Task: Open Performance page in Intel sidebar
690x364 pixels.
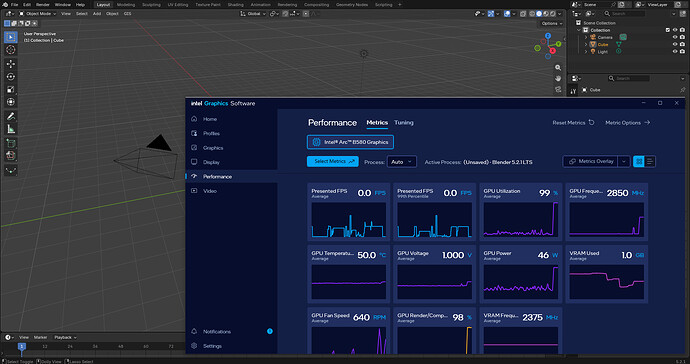Action: 231,176
